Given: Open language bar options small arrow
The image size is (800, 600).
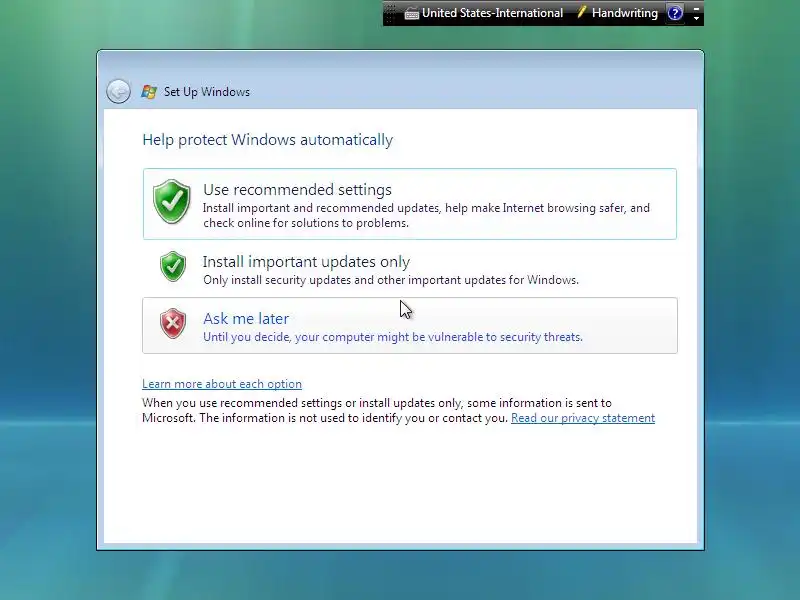Looking at the screenshot, I should 696,18.
